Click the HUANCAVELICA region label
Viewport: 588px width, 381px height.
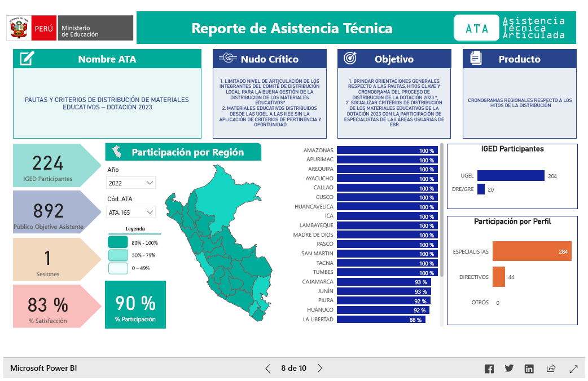pyautogui.click(x=314, y=206)
